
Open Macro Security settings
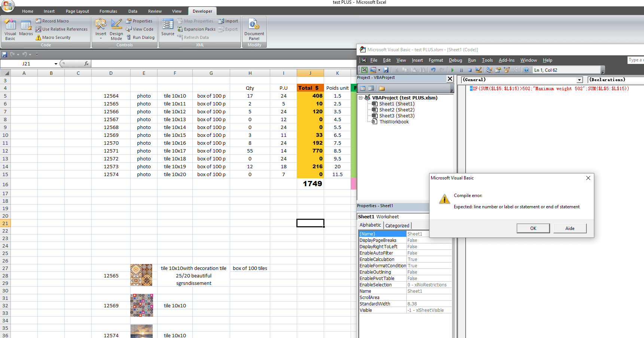click(53, 37)
